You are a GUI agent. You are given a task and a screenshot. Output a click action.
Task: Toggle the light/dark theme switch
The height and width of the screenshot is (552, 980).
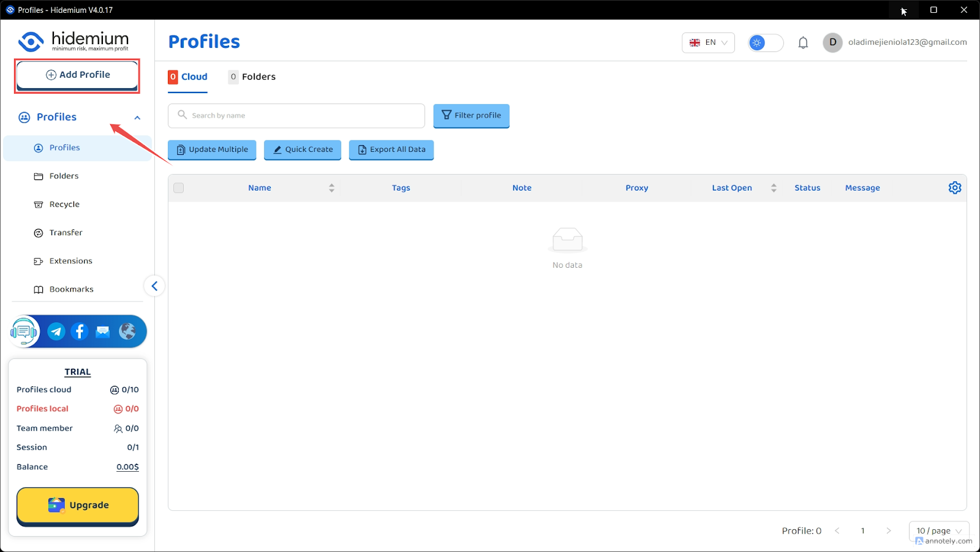(766, 43)
